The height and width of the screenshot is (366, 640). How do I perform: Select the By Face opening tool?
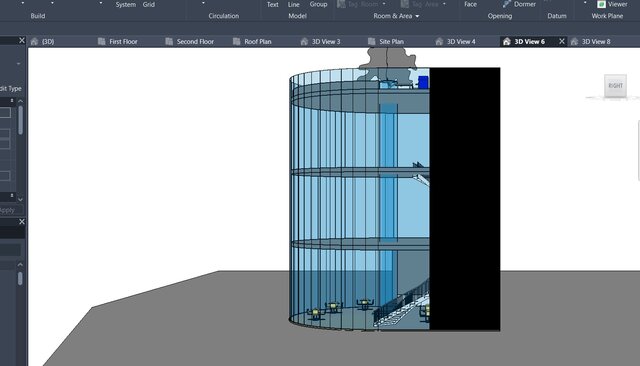click(470, 4)
